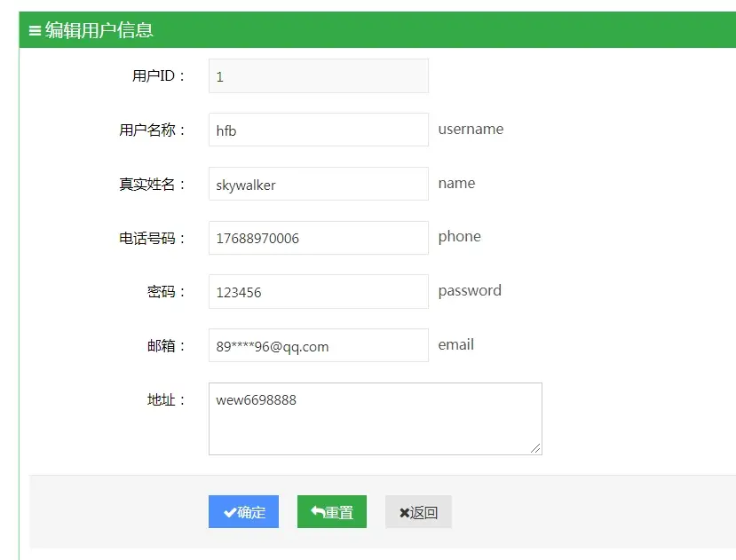Click the password hint text
The image size is (736, 560).
pyautogui.click(x=470, y=291)
